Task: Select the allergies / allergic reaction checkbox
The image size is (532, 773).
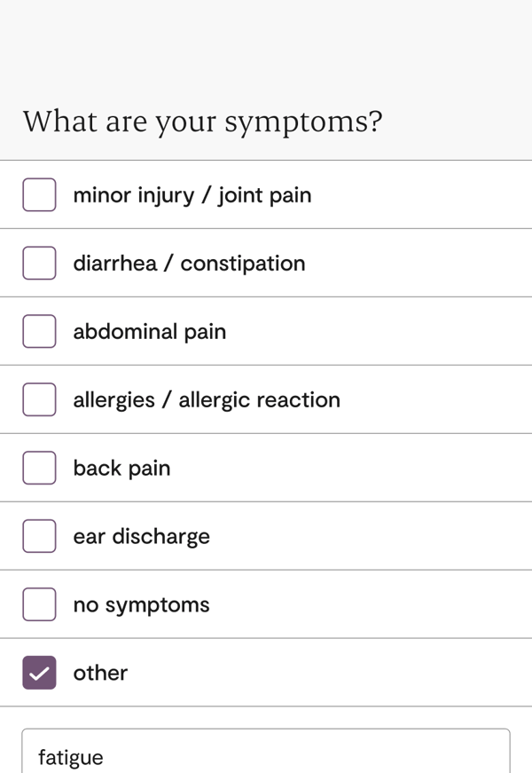Action: click(39, 399)
